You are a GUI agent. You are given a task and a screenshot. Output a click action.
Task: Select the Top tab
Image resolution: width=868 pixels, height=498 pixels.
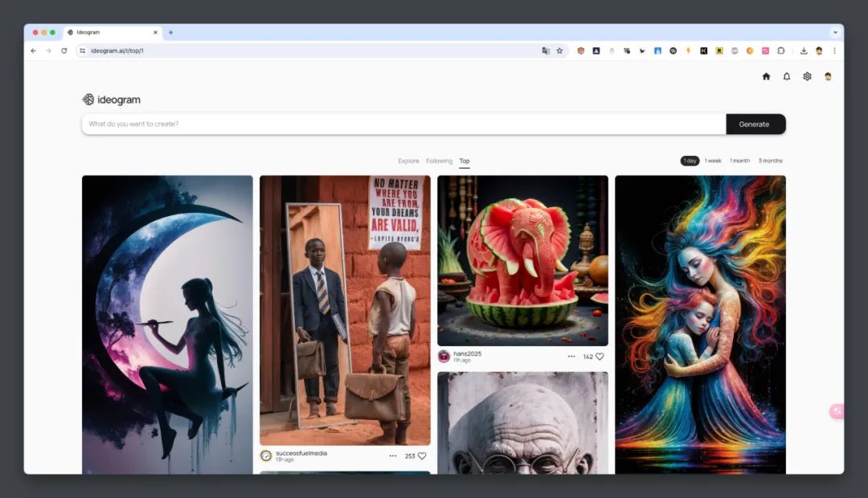point(465,161)
